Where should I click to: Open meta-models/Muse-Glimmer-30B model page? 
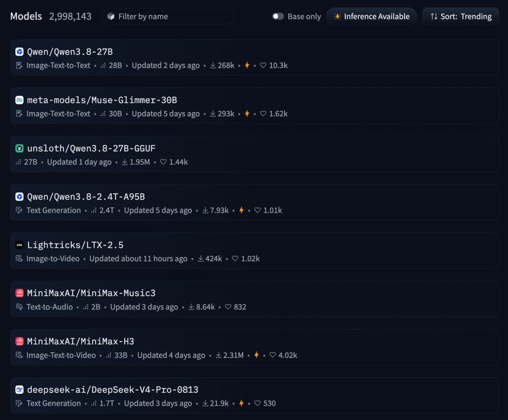point(102,100)
